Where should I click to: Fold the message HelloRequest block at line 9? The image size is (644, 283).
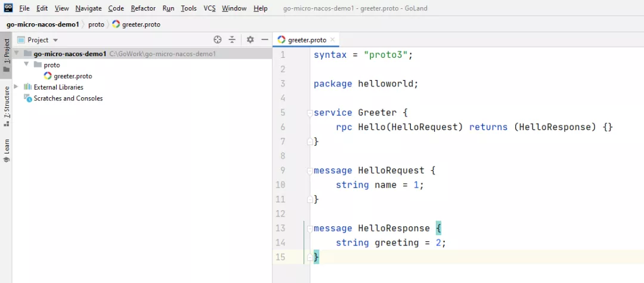coord(310,170)
